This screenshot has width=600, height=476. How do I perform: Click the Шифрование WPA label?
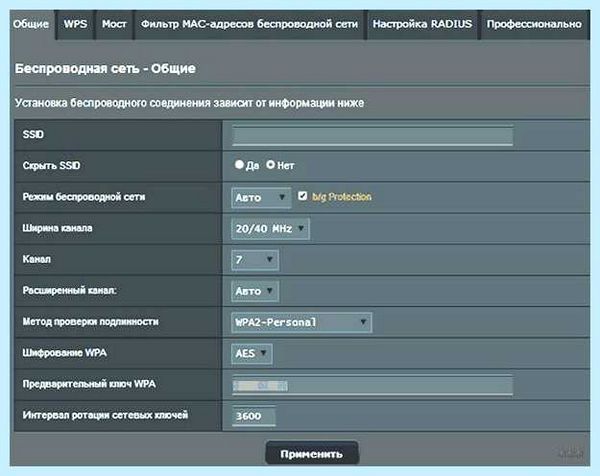click(64, 353)
